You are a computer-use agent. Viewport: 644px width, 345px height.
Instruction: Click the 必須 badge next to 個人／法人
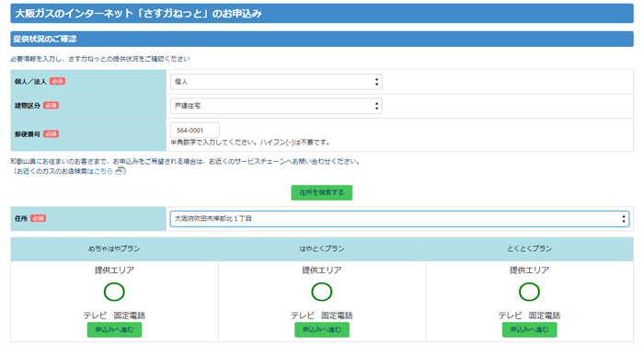point(57,81)
